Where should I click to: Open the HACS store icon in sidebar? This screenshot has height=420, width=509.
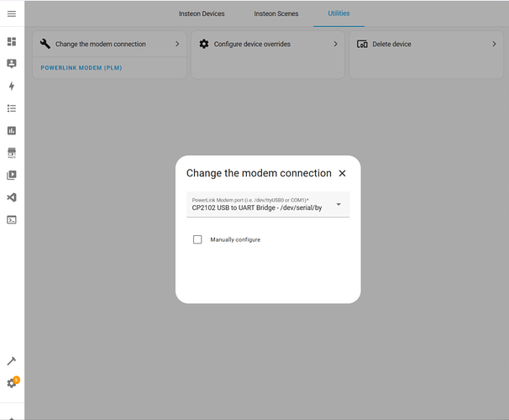click(x=12, y=153)
